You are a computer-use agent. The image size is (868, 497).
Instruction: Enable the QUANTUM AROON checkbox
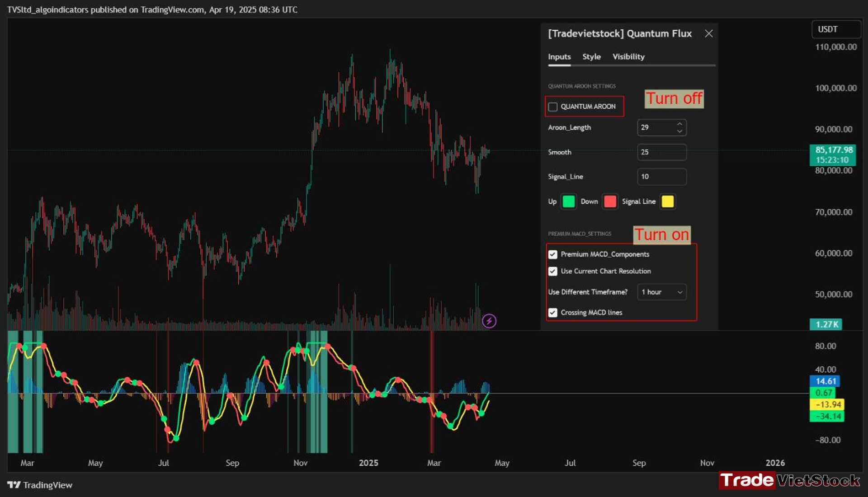pyautogui.click(x=553, y=107)
